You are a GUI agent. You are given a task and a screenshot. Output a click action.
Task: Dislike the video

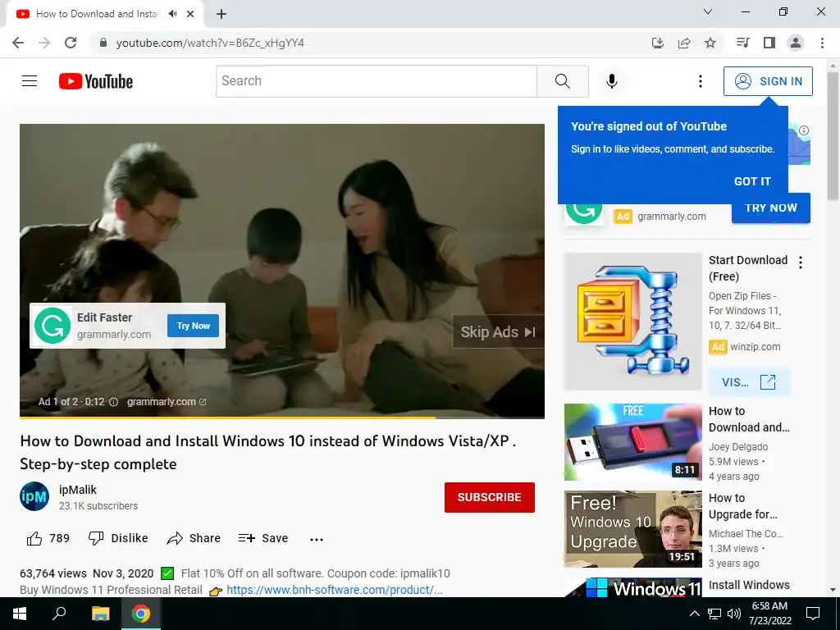click(118, 538)
